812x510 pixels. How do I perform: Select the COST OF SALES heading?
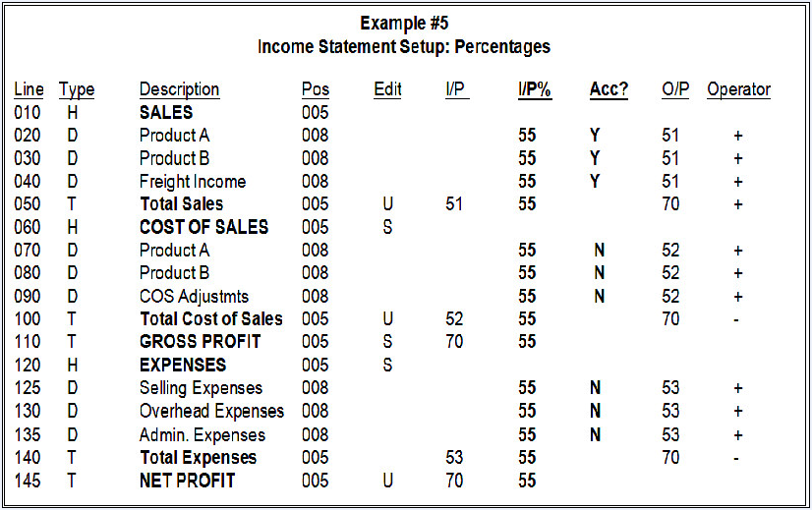tap(203, 227)
